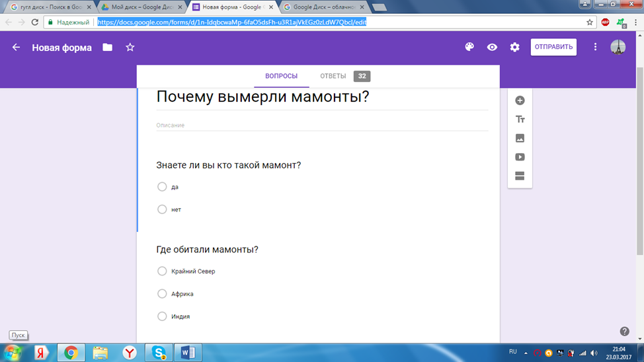Screen dimensions: 644x362
Task: Choose the 'Африка' radio option
Action: click(162, 293)
